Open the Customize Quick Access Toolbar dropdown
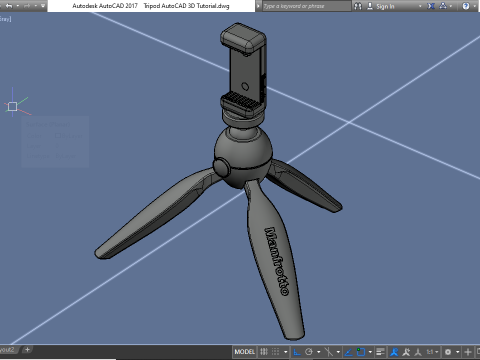Image resolution: width=480 pixels, height=360 pixels. 43,6
